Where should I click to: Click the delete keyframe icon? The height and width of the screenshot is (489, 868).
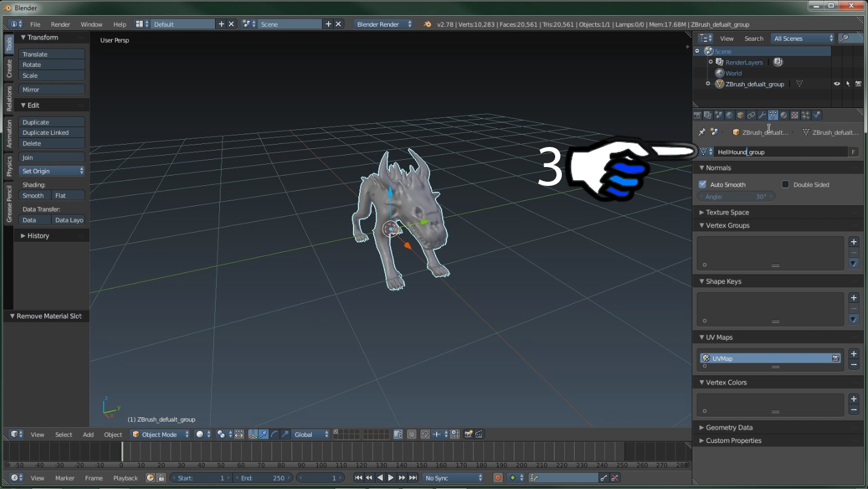click(x=615, y=478)
